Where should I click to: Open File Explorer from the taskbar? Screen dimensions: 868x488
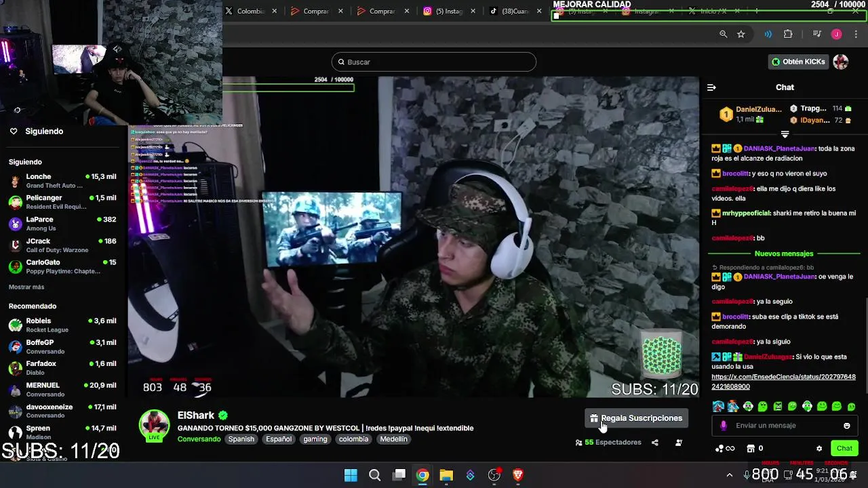pyautogui.click(x=446, y=475)
